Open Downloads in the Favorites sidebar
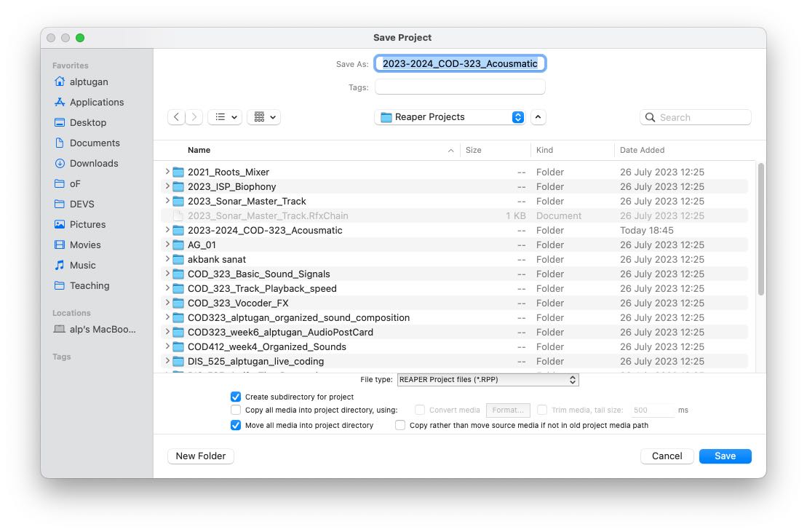Screen dimensions: 807x532 click(x=93, y=164)
